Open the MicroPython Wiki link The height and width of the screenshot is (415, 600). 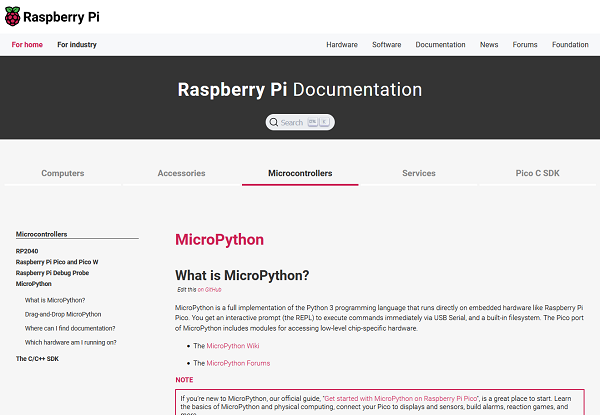[x=233, y=346]
